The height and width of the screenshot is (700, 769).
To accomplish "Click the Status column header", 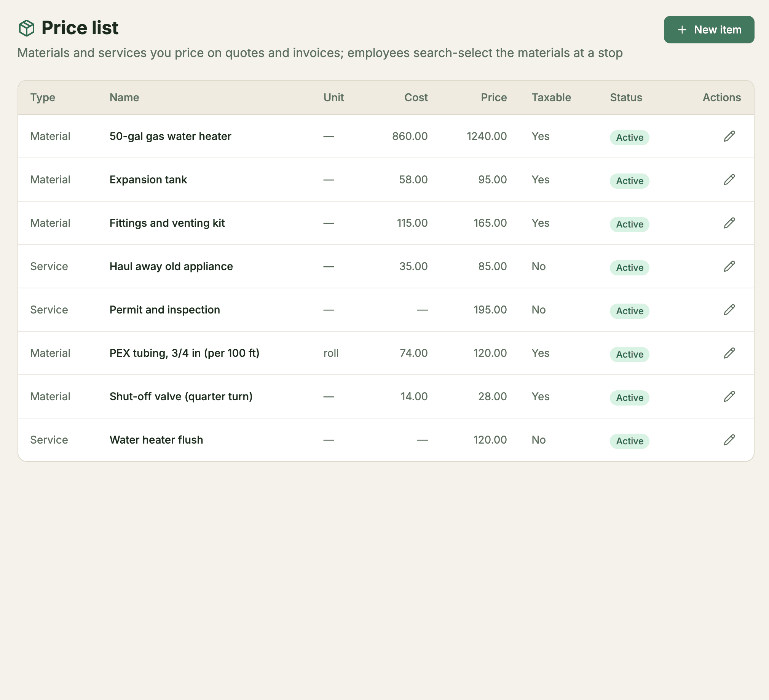I will point(626,98).
